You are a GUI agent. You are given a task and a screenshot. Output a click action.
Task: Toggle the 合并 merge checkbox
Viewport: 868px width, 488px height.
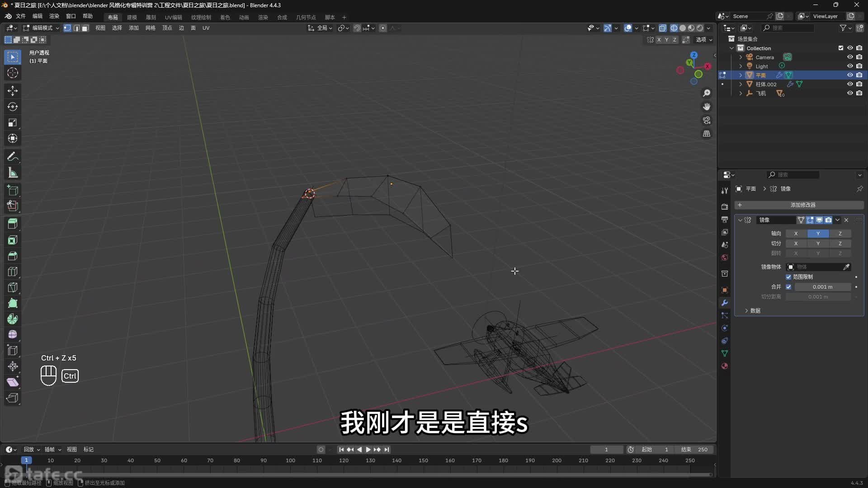point(788,287)
